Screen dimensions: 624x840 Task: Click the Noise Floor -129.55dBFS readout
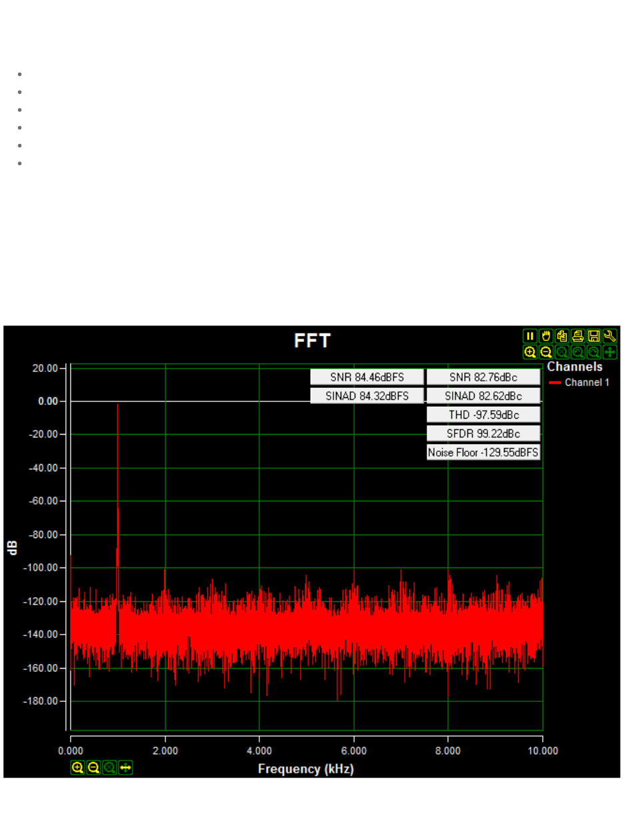tap(483, 452)
